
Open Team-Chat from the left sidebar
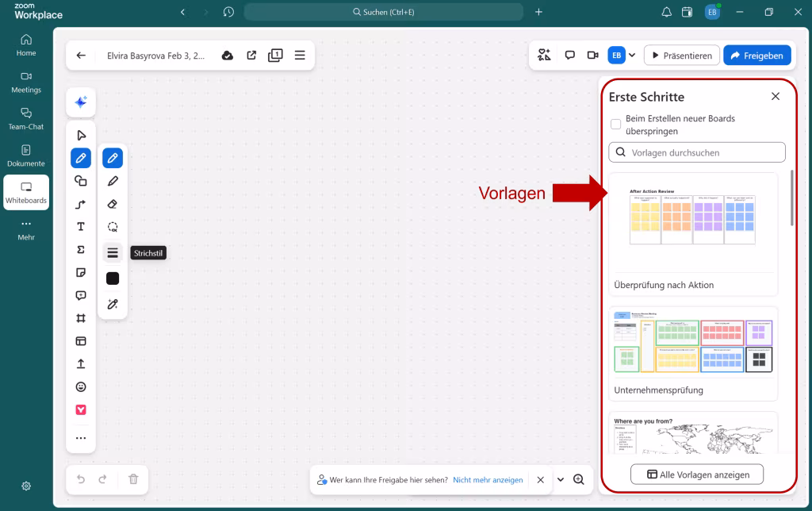pyautogui.click(x=25, y=117)
